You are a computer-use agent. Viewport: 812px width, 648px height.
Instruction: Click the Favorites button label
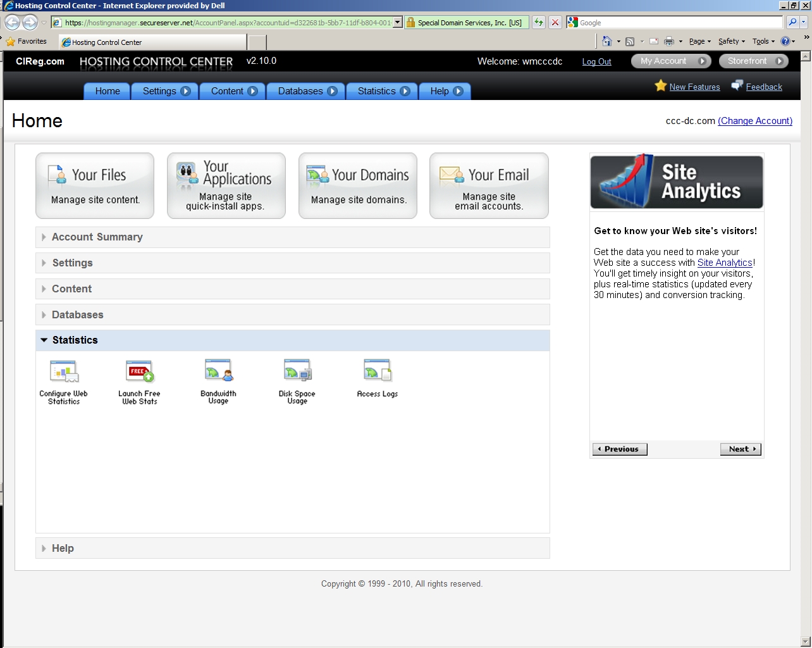coord(32,42)
